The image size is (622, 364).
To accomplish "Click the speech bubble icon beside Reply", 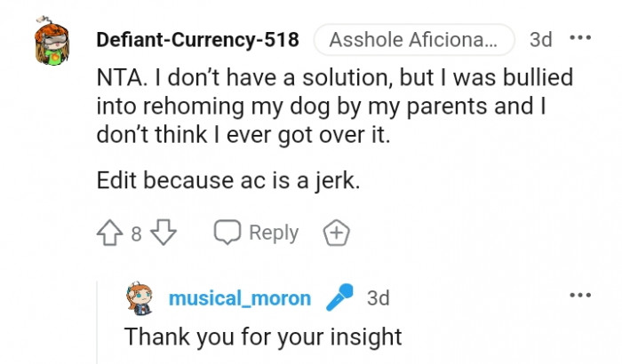I will (227, 233).
